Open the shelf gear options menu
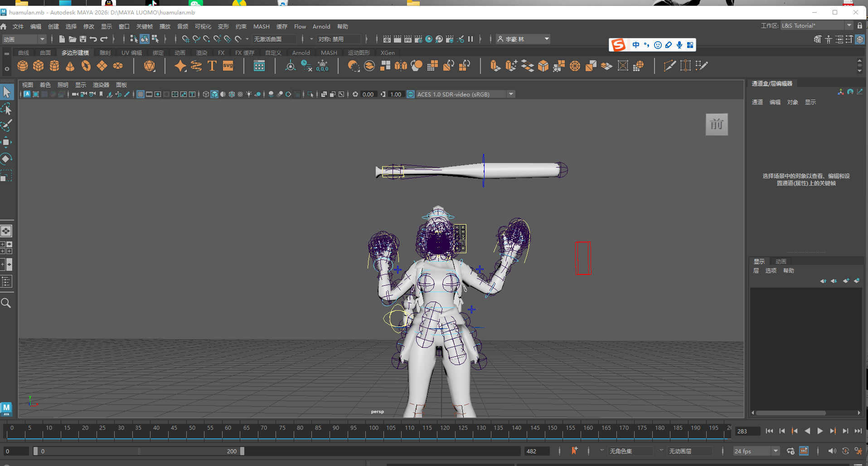This screenshot has height=466, width=868. point(7,69)
